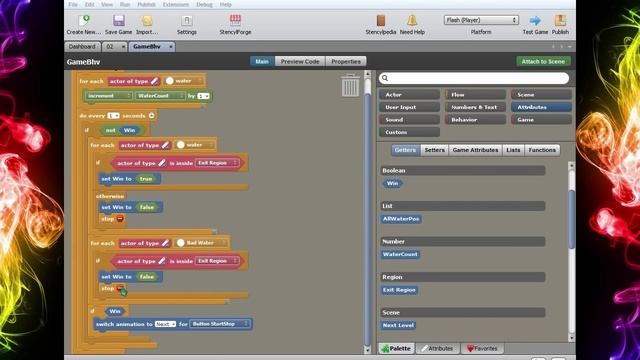Open the View menu
Image resolution: width=640 pixels, height=360 pixels.
(x=107, y=4)
